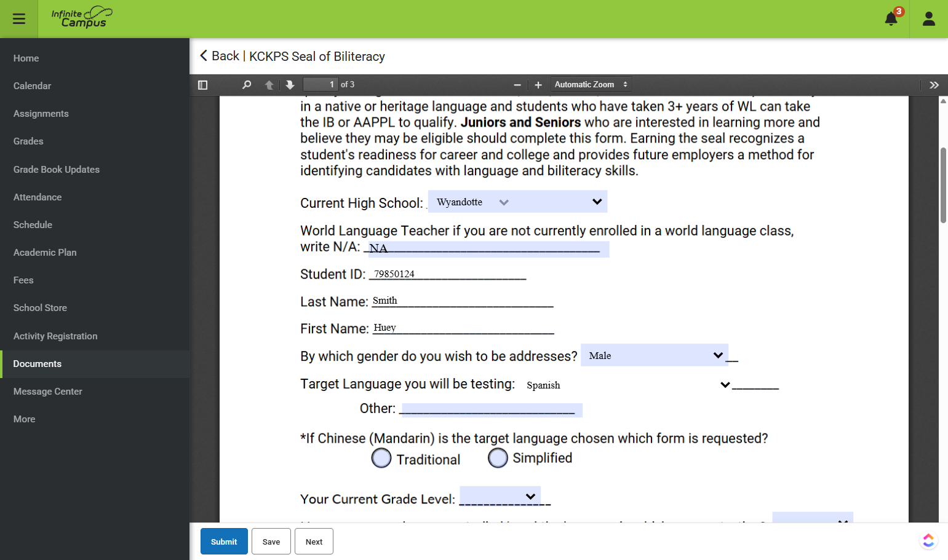Go back via the Back chevron

coord(204,56)
